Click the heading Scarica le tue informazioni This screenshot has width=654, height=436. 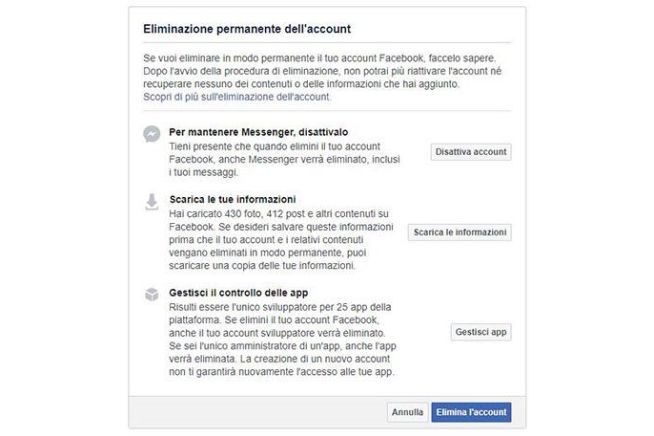[233, 199]
